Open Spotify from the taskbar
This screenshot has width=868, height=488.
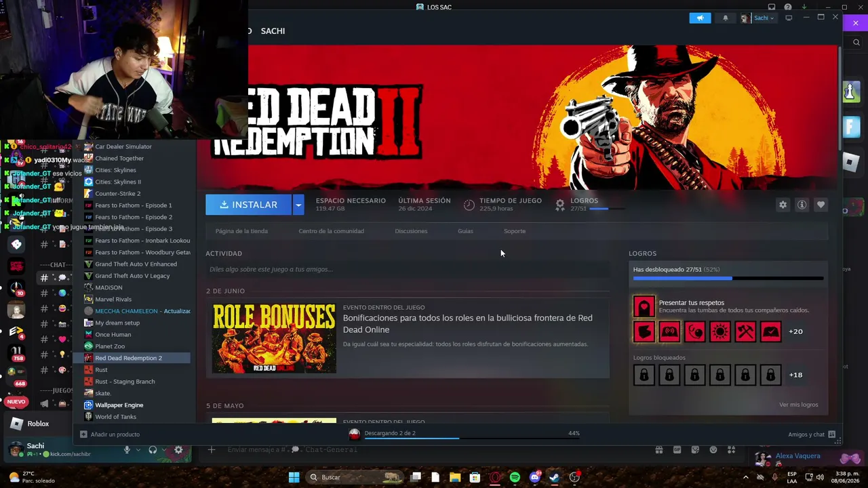[x=515, y=477]
